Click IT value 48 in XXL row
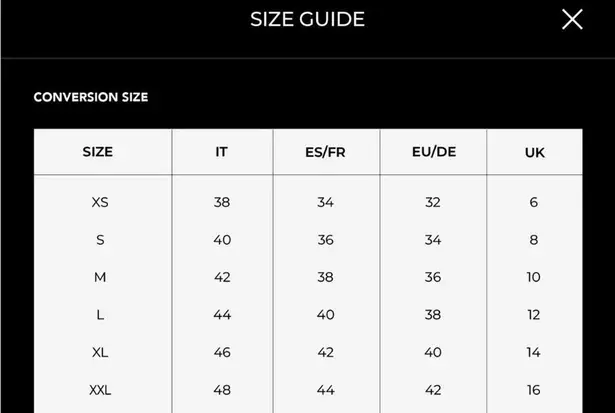The width and height of the screenshot is (615, 413). pyautogui.click(x=222, y=390)
